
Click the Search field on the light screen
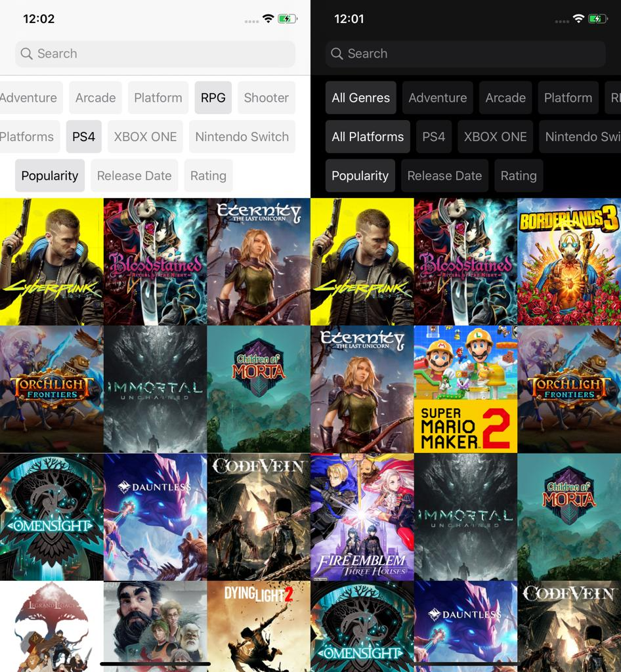pos(155,54)
